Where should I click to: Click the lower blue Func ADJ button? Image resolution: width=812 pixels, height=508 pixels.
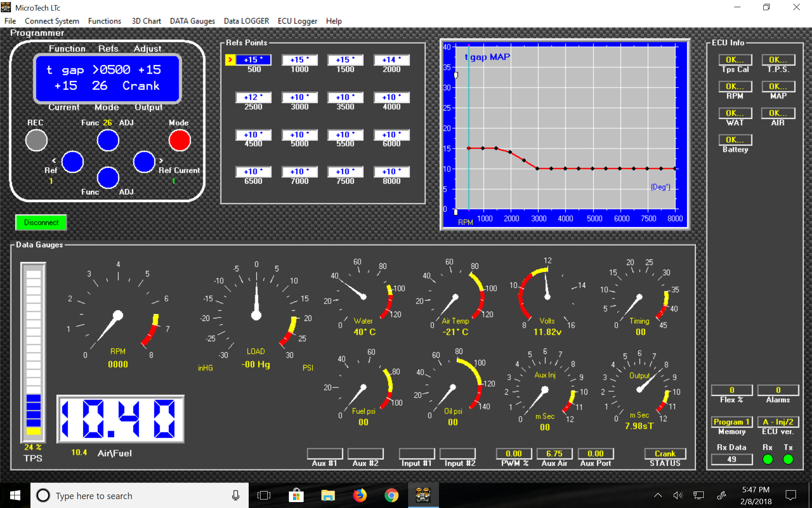[108, 177]
